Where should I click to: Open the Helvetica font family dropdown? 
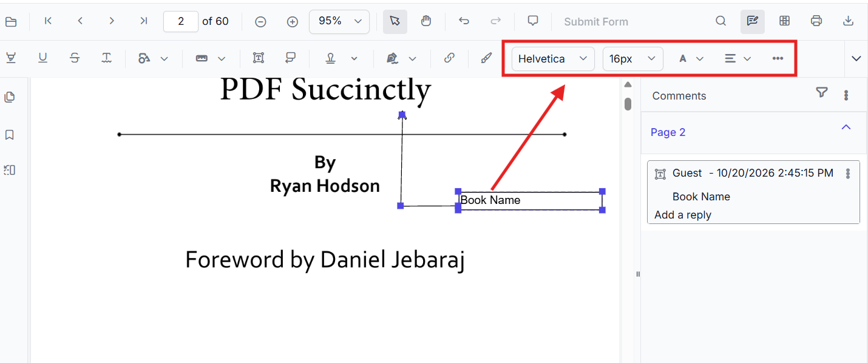coord(553,59)
